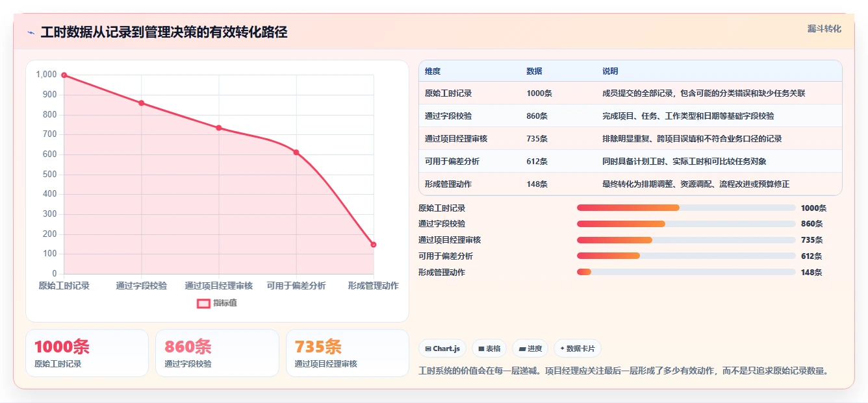
Task: Click description 完成项目、任务、工作类型和日期等基础字段校验
Action: [x=688, y=116]
